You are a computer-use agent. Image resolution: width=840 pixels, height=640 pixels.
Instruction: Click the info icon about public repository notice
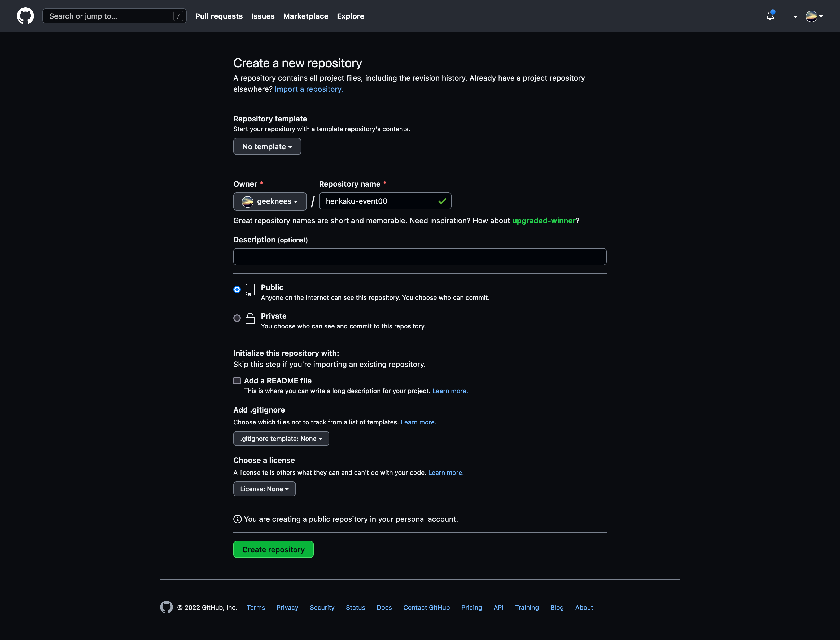[237, 519]
